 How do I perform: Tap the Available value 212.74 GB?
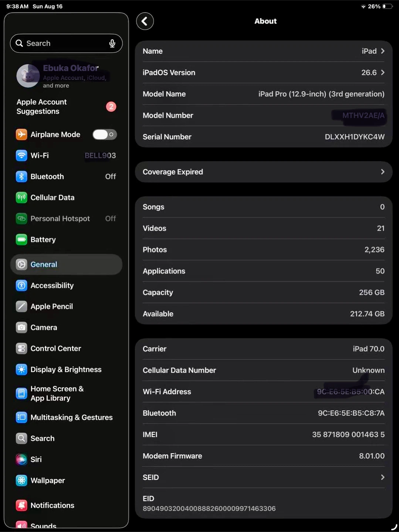click(x=367, y=314)
